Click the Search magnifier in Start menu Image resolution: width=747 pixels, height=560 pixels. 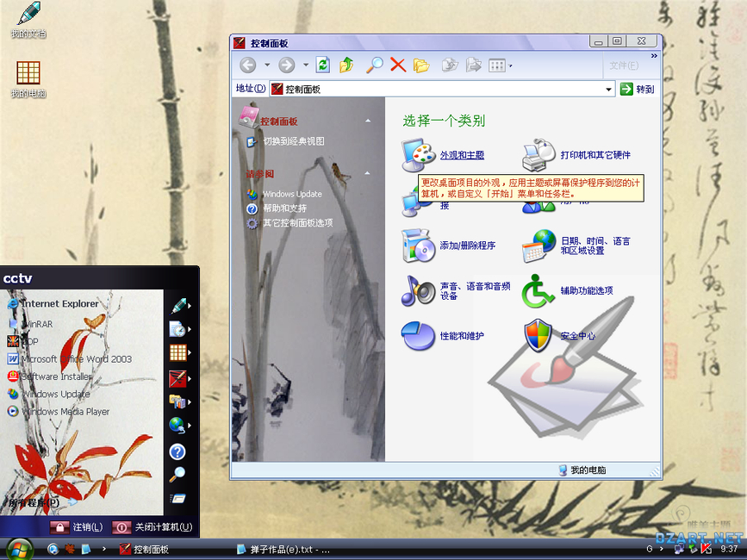(177, 474)
